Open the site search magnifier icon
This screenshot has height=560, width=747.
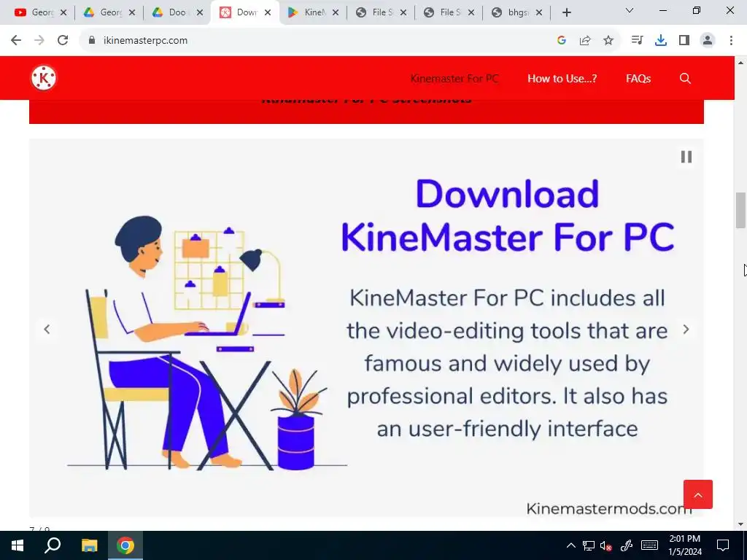click(685, 79)
